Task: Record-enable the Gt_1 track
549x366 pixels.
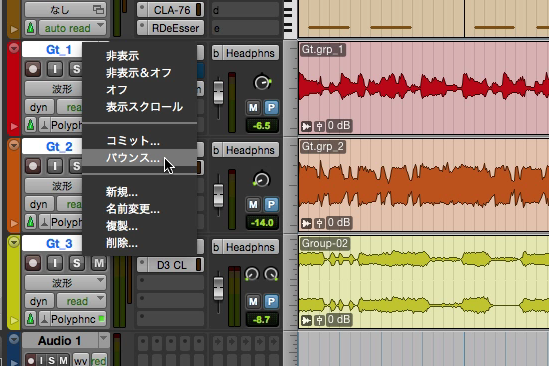Action: pos(33,69)
